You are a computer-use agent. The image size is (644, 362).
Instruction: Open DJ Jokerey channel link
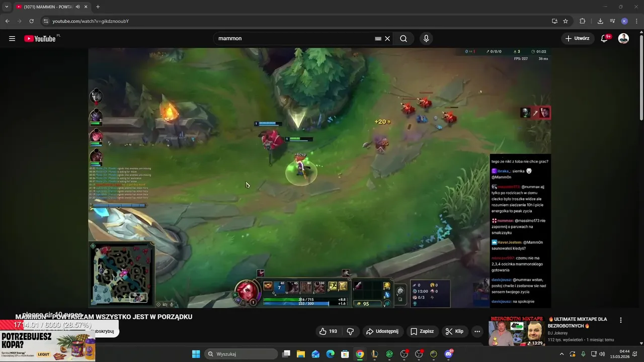coord(557,333)
